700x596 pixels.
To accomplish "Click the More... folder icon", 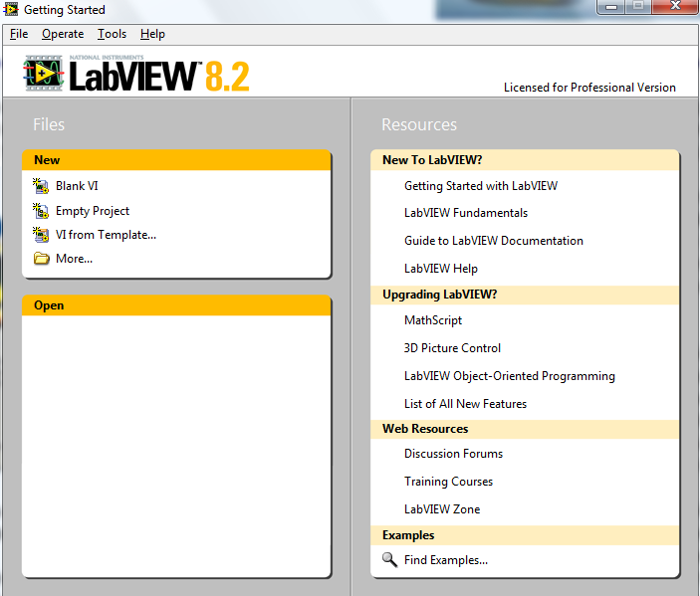I will [x=42, y=259].
